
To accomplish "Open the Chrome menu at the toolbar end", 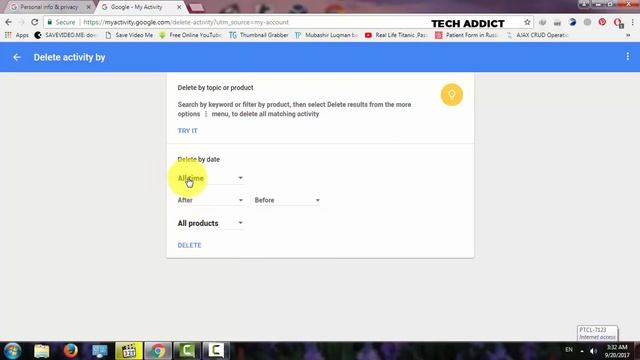I will pyautogui.click(x=632, y=22).
